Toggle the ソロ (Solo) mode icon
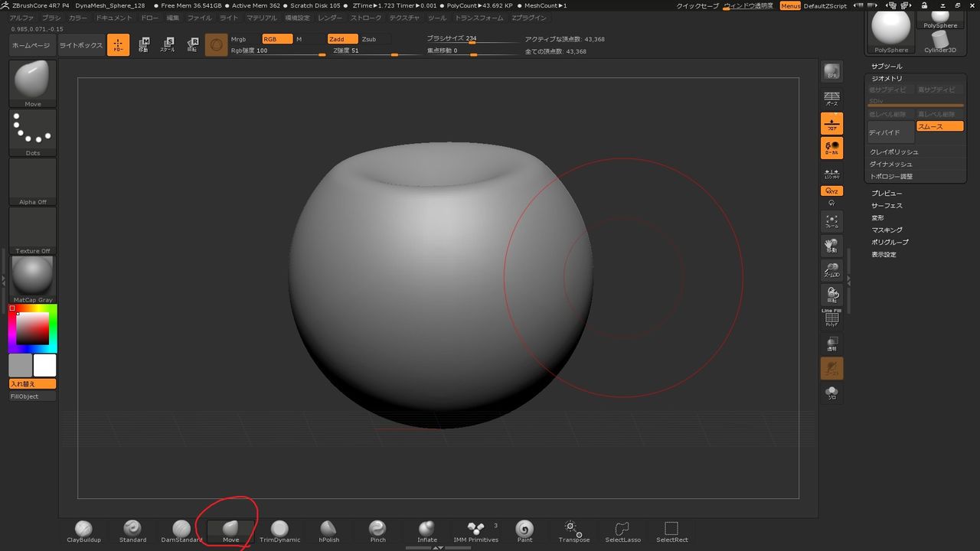Image resolution: width=980 pixels, height=551 pixels. tap(831, 393)
